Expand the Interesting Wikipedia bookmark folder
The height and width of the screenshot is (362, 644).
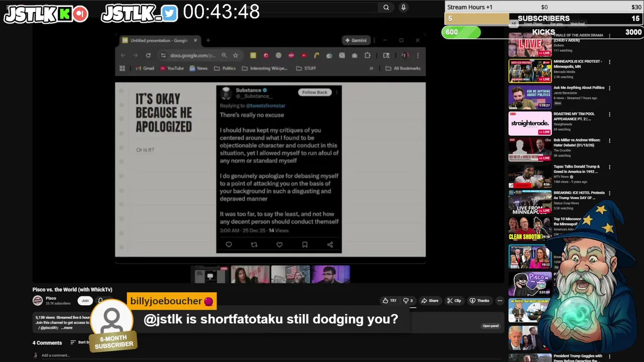[265, 68]
